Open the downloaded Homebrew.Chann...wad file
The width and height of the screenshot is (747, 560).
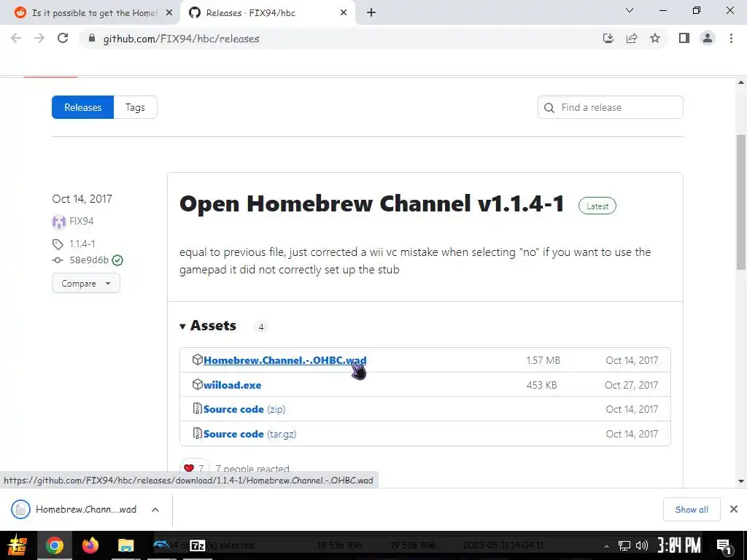click(74, 510)
